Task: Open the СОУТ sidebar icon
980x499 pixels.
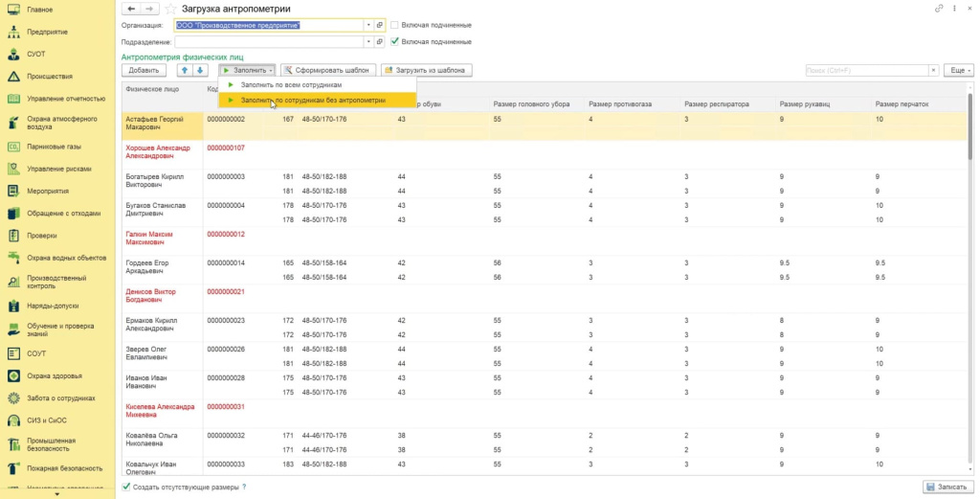Action: (x=13, y=353)
